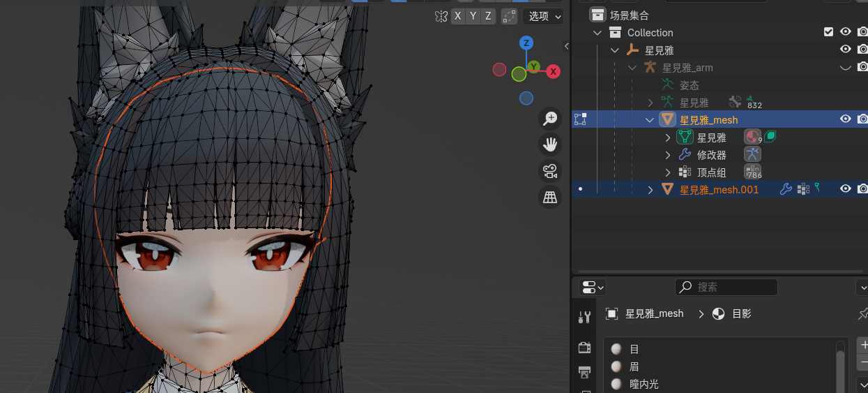Click the zoom view magnifier icon
The image size is (868, 393).
pos(550,119)
